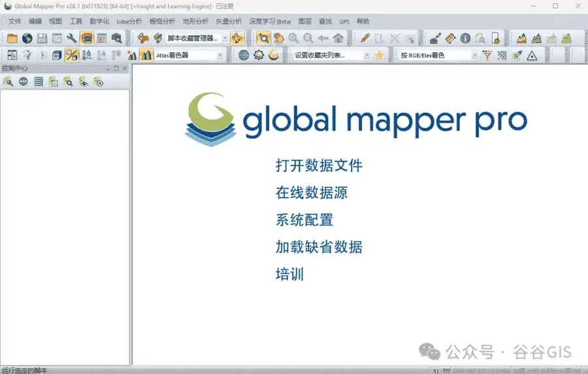Open the 文件 menu

(14, 22)
